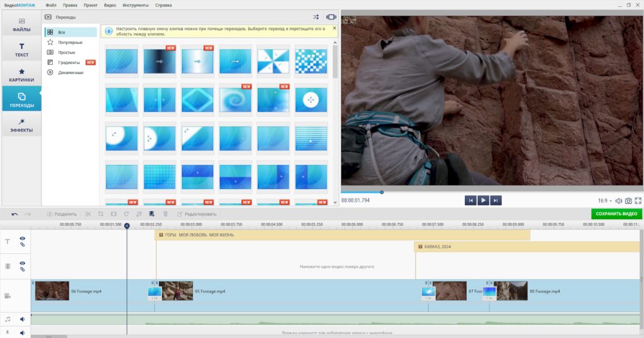644x338 pixels.
Task: Select the crop tool icon
Action: click(101, 214)
